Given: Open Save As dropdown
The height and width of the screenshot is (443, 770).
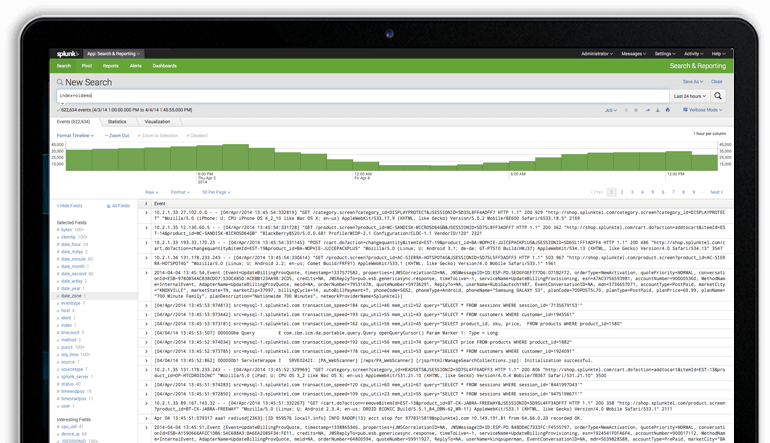Looking at the screenshot, I should [x=692, y=82].
